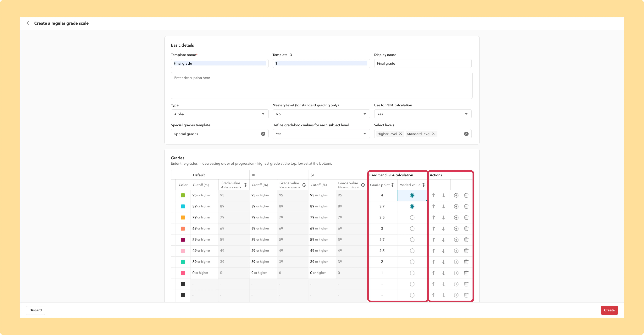Viewport: 644px width, 335px height.
Task: Edit SL cutoff cell '49 or higher'
Action: click(x=322, y=251)
